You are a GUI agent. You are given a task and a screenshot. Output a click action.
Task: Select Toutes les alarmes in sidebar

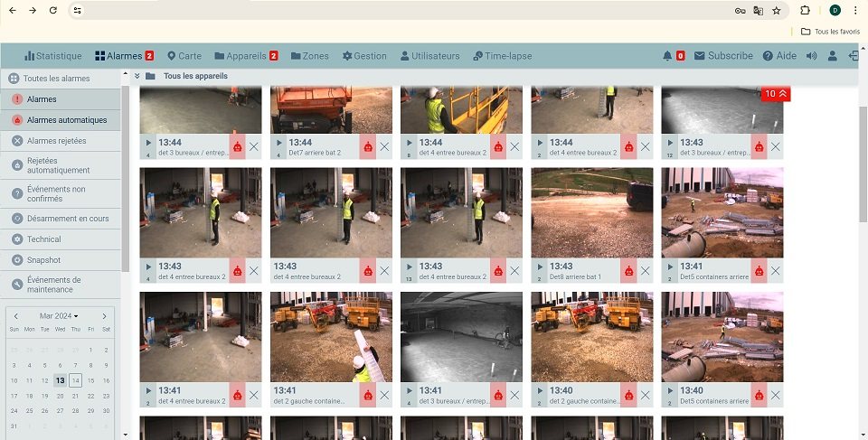(61, 79)
